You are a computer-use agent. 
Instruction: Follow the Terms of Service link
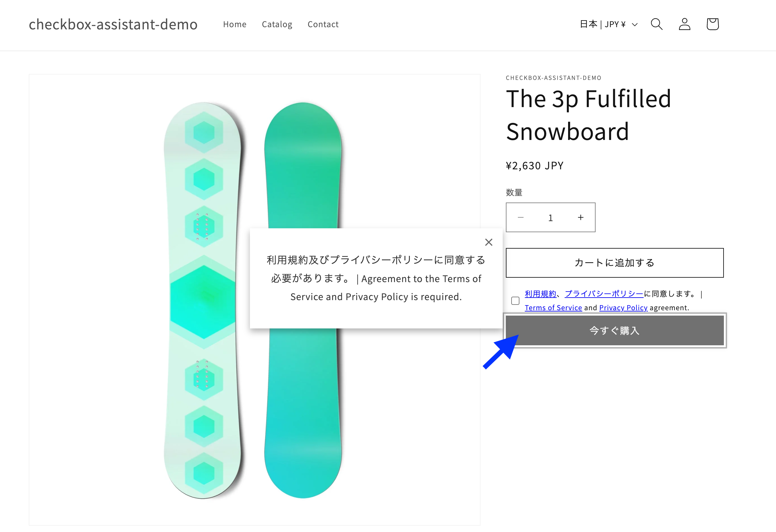click(553, 308)
